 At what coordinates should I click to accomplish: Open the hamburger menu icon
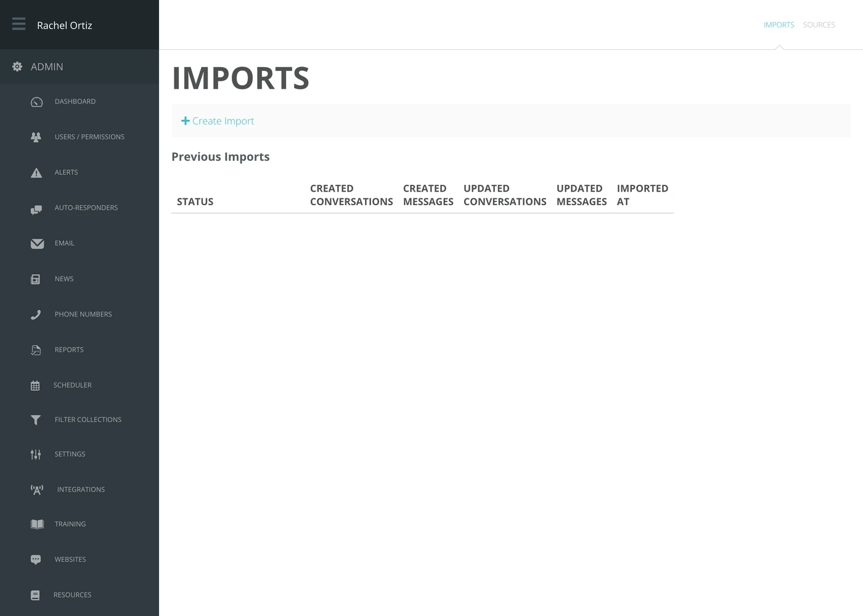(x=18, y=24)
